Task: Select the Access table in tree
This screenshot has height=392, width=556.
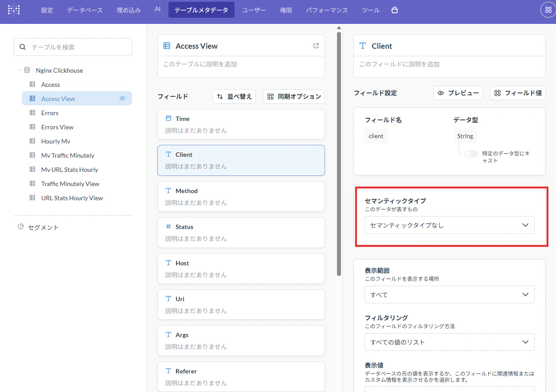Action: 77,84
